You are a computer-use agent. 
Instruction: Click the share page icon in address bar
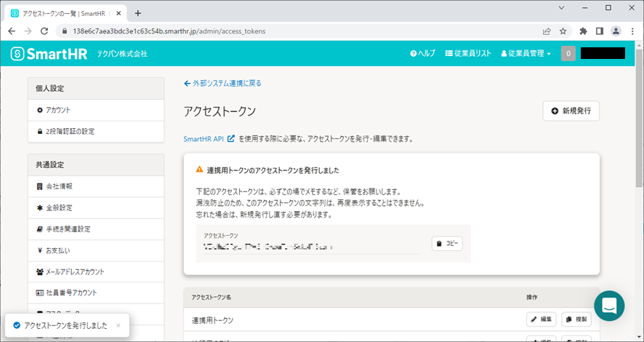click(546, 31)
